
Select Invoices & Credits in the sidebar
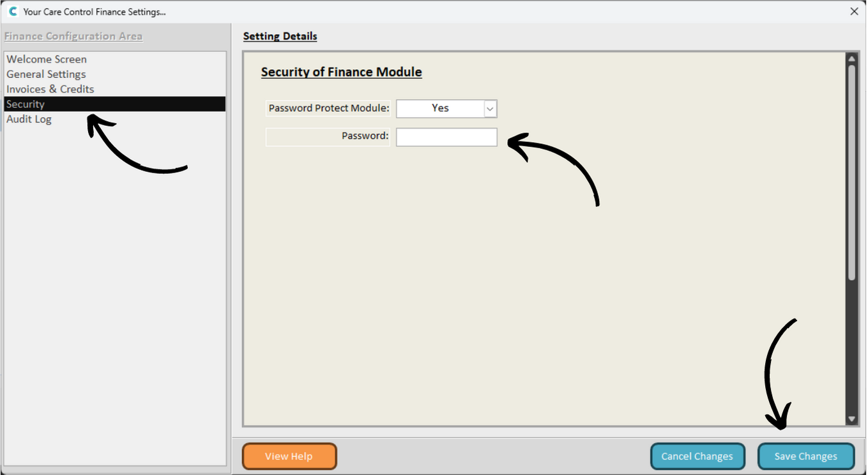(50, 89)
